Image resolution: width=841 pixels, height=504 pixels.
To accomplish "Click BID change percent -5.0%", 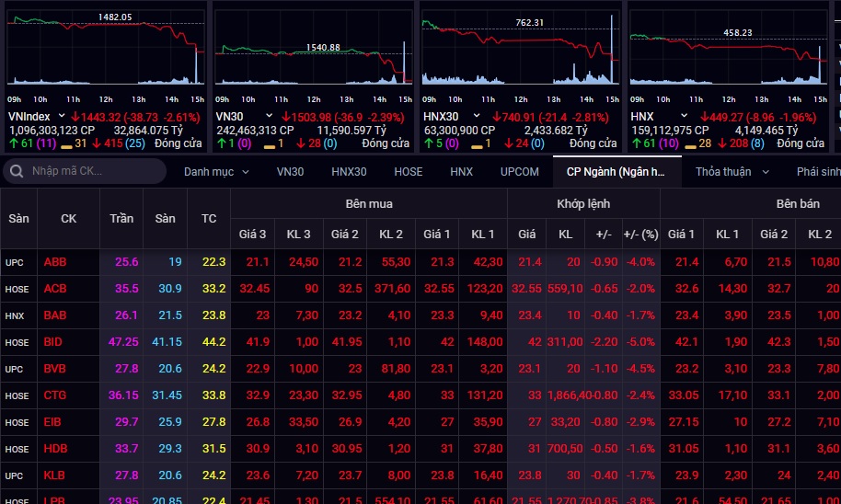I will (x=640, y=342).
